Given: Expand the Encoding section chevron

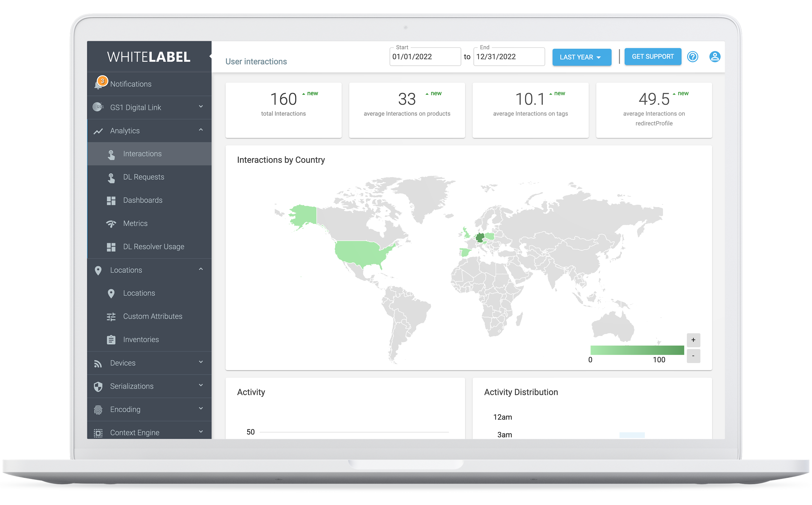Looking at the screenshot, I should pyautogui.click(x=201, y=408).
